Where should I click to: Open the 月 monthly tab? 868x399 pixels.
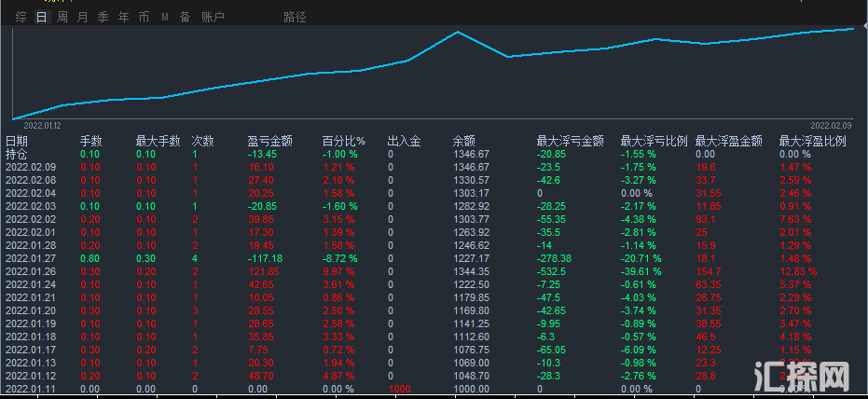click(82, 17)
